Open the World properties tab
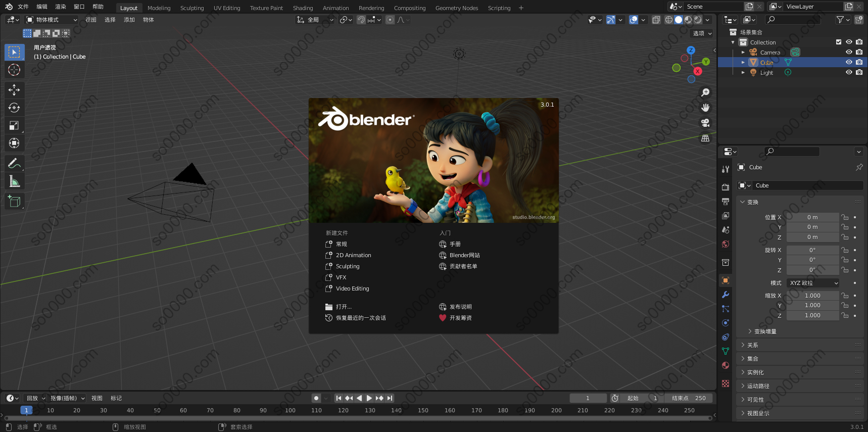This screenshot has height=432, width=868. [x=726, y=244]
